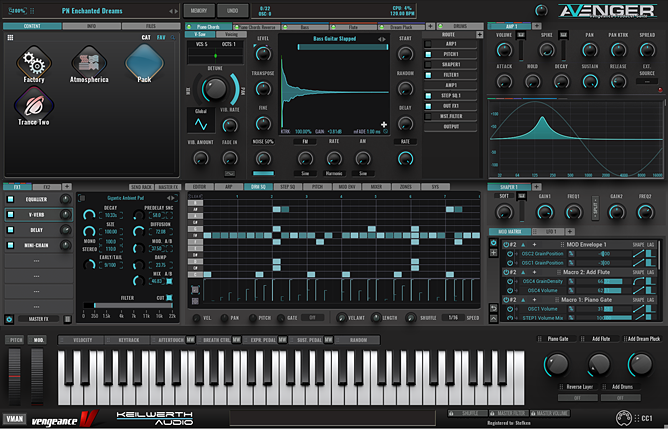Open the FX2 tab

(x=47, y=187)
